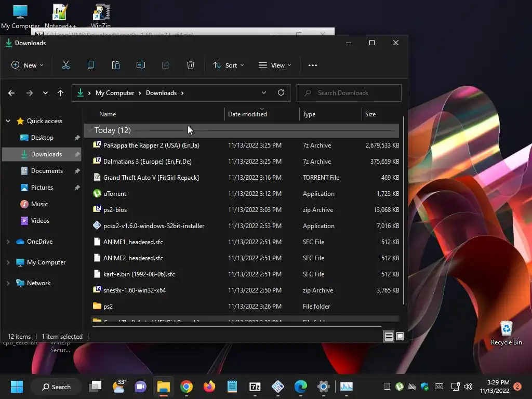Open the Chat app in taskbar

[140, 387]
